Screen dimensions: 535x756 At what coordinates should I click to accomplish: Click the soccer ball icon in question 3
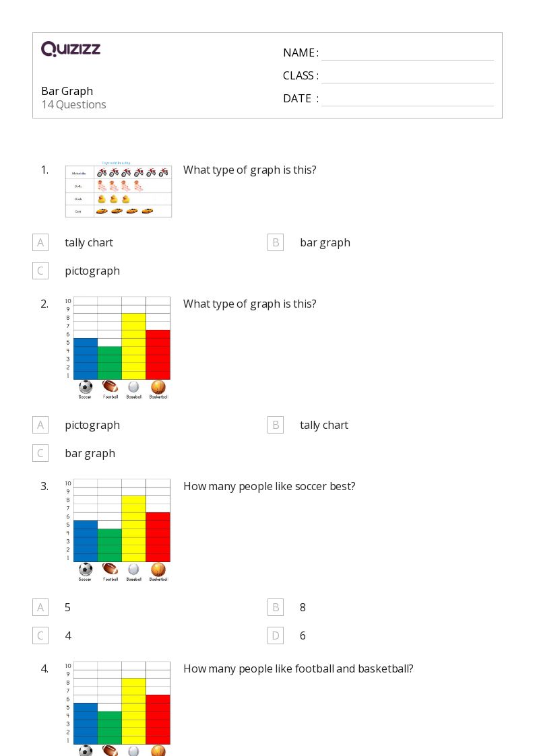tap(86, 570)
